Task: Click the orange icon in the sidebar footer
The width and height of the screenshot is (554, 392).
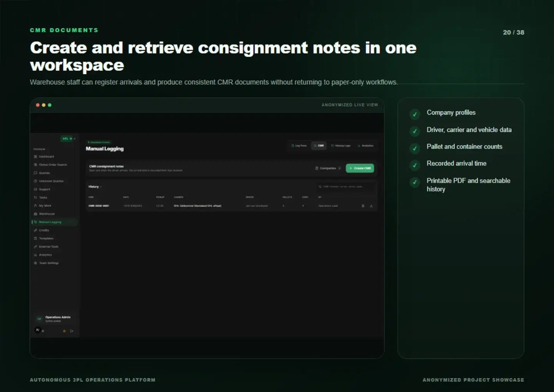Action: click(x=64, y=331)
